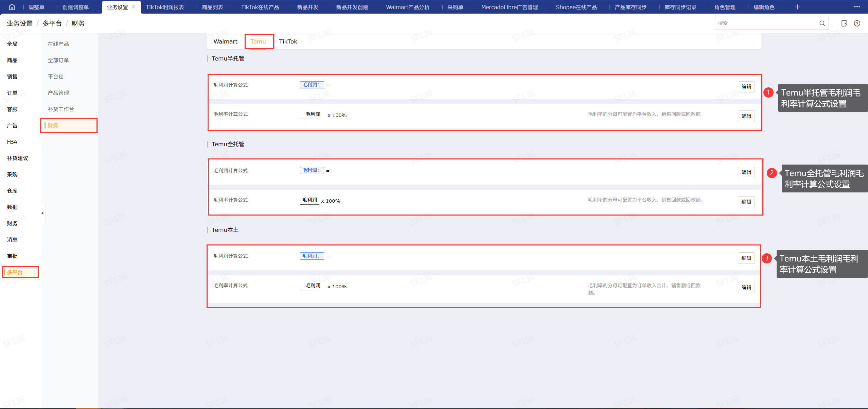Open the Walmart产品分析 tab
868x409 pixels.
[408, 7]
